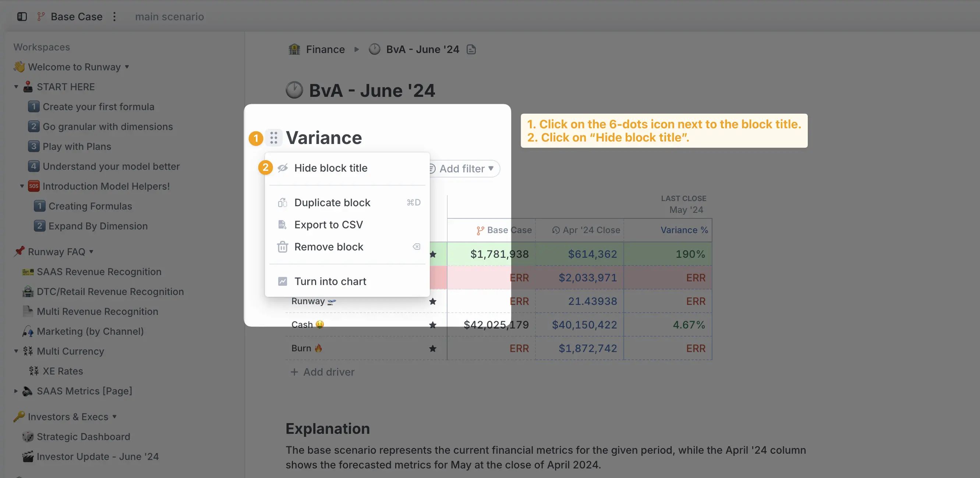Click the Finance bank icon in breadcrumb
This screenshot has width=980, height=478.
click(294, 49)
